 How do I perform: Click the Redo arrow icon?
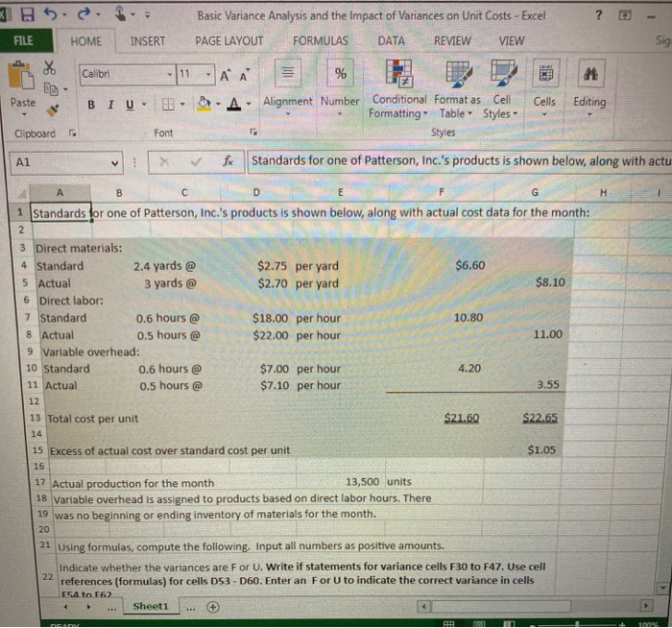click(x=84, y=14)
